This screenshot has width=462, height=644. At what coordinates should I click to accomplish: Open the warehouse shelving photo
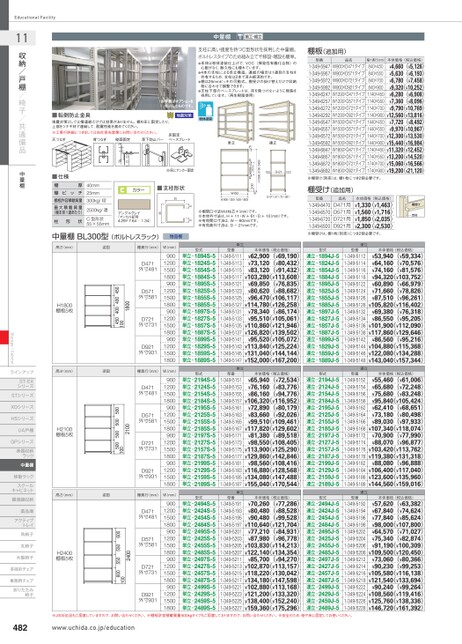[x=124, y=78]
